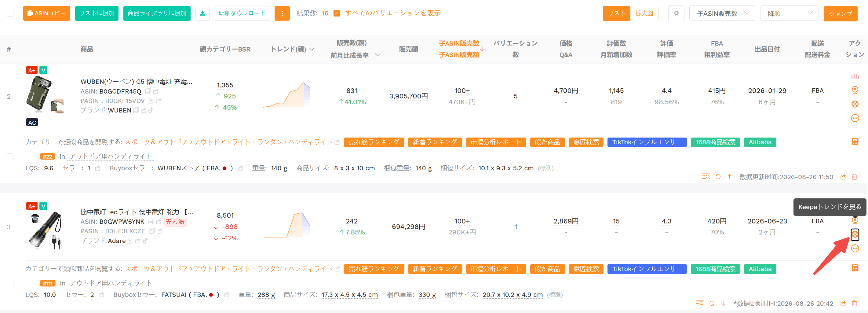Click the 明細ダウンロード button

242,13
